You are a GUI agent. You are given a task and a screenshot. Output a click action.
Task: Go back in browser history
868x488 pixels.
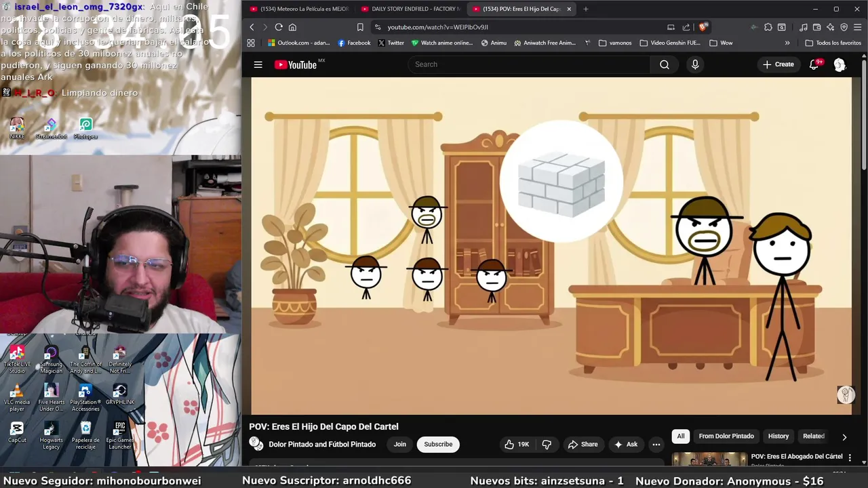252,27
